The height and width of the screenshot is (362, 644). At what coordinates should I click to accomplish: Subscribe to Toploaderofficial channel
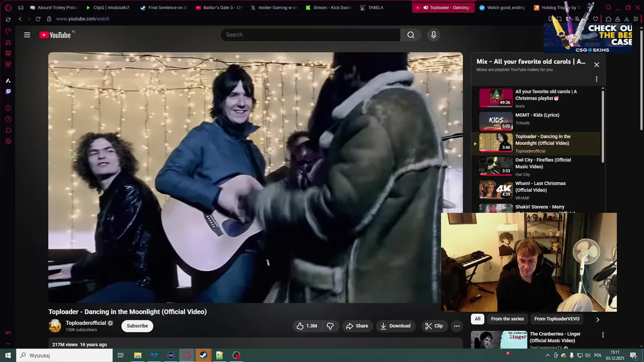(137, 326)
